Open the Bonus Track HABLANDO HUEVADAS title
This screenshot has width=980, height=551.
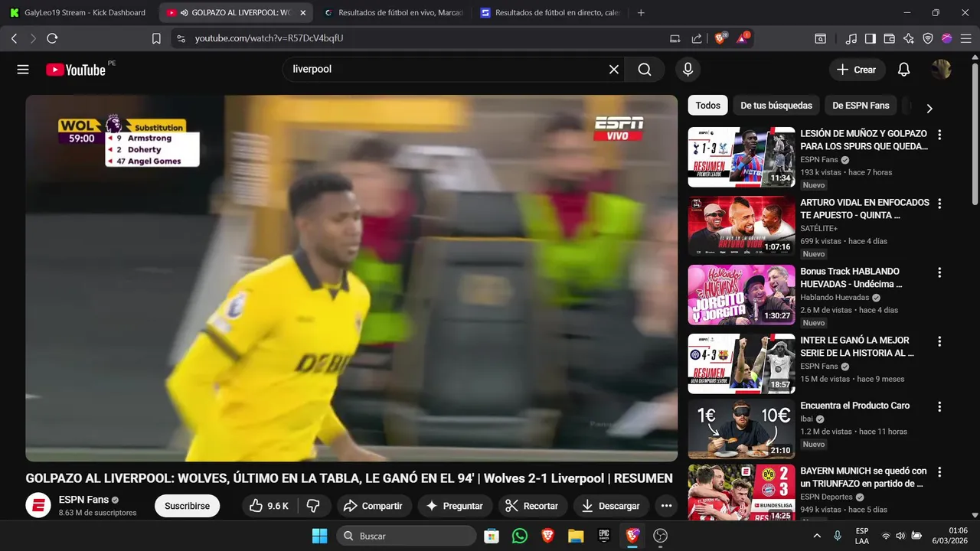[x=851, y=278]
